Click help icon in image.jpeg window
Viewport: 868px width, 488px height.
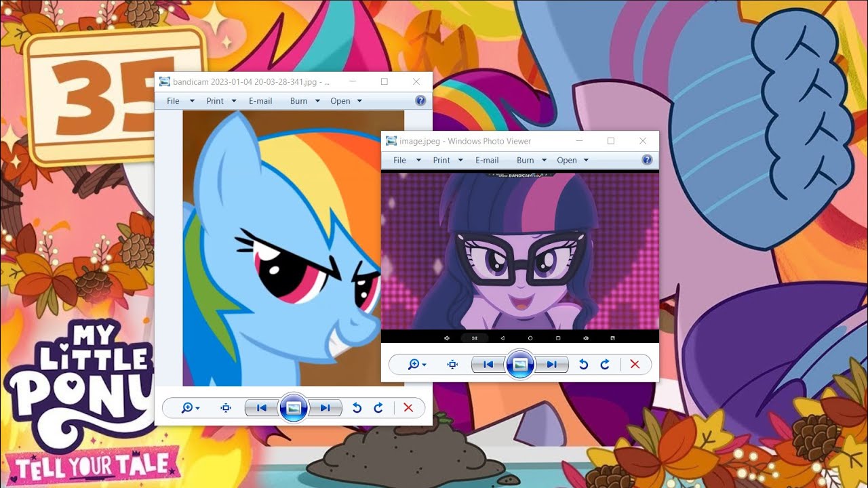647,161
